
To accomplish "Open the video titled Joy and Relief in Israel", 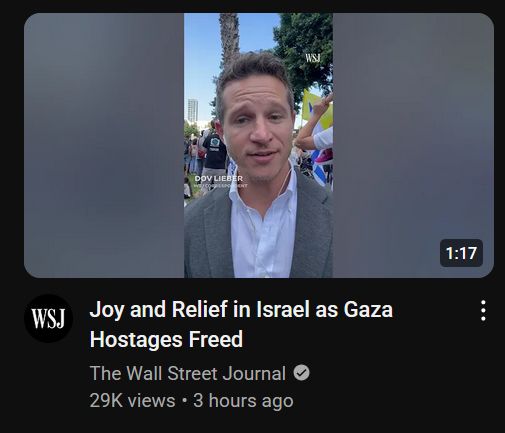I will pyautogui.click(x=241, y=324).
